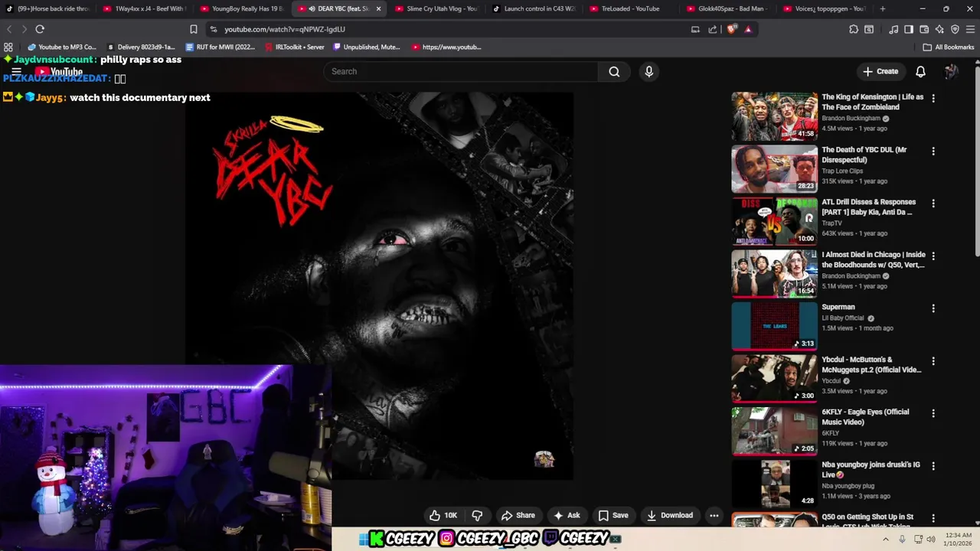This screenshot has width=980, height=551.
Task: Close the DEAR YBC tab
Action: (378, 8)
